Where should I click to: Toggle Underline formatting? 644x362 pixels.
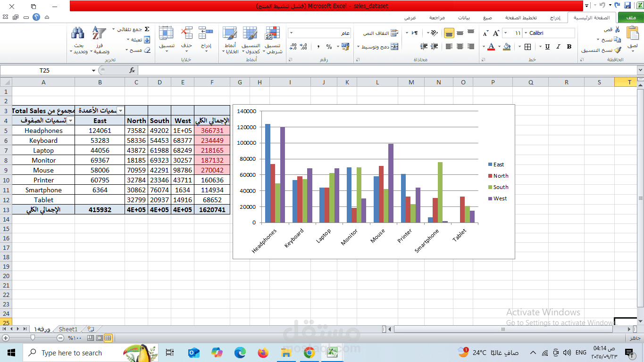547,47
